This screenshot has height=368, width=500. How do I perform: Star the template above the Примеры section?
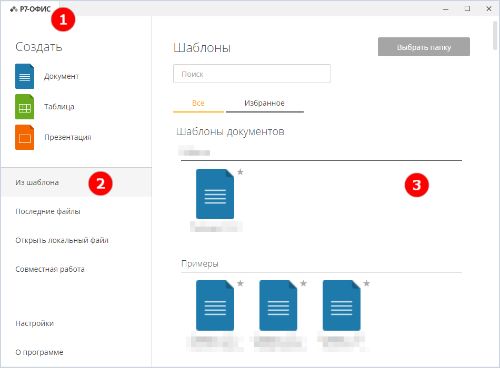coord(240,172)
